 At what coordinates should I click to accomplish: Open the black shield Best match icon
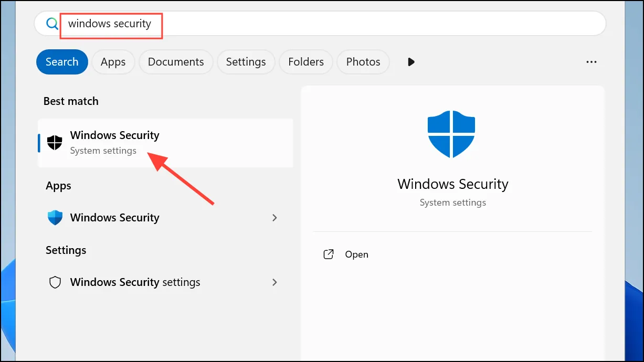point(55,142)
